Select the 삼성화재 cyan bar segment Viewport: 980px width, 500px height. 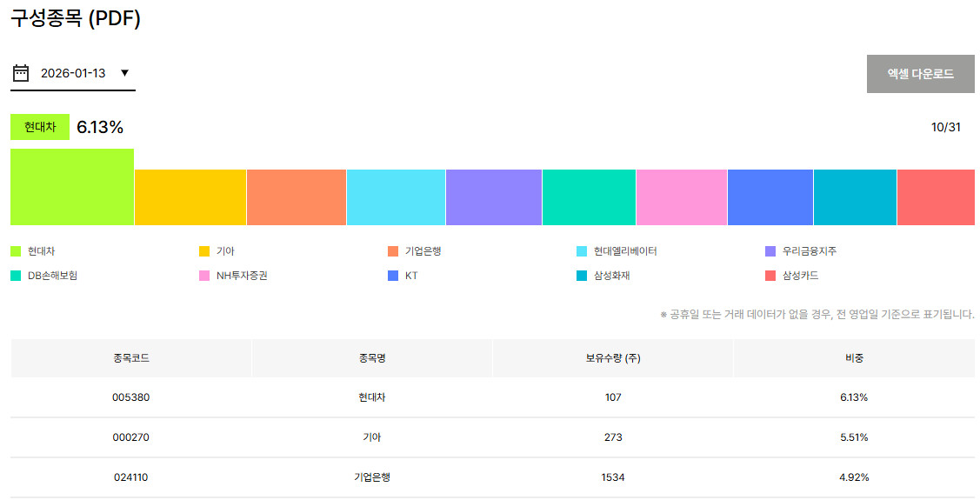(x=855, y=197)
